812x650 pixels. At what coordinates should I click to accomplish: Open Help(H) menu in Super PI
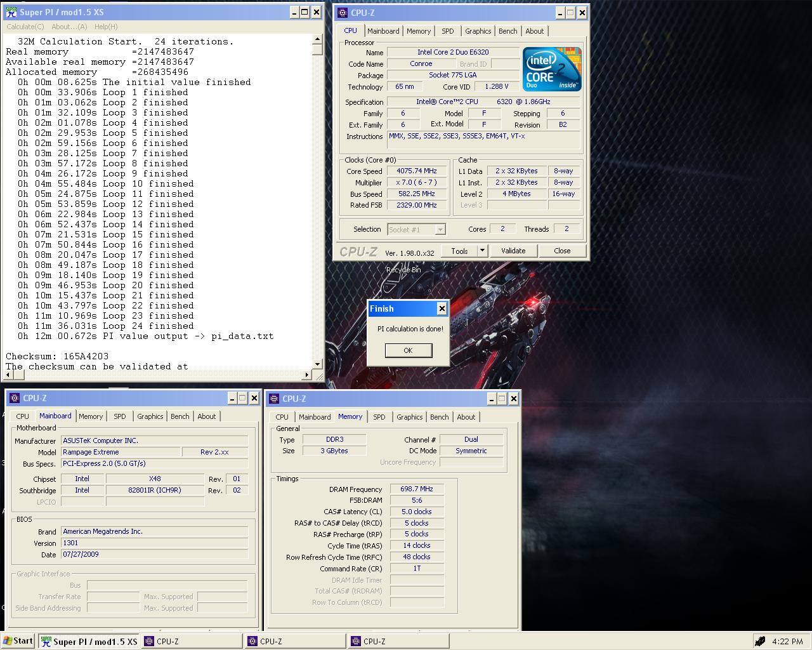click(x=106, y=27)
